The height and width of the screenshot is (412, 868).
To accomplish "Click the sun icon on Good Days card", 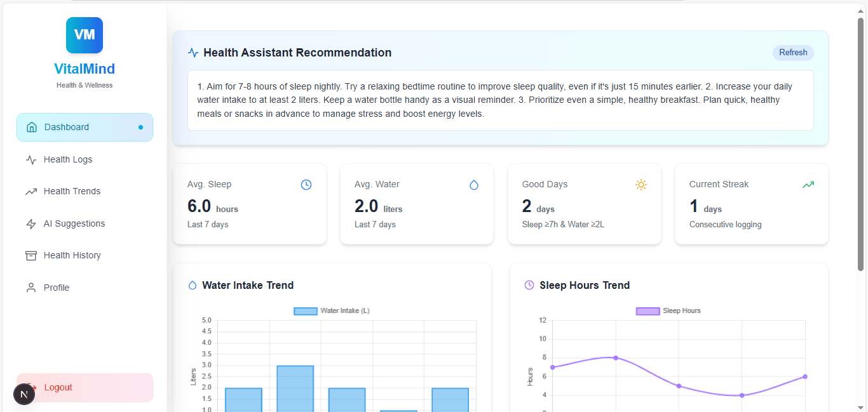I will pyautogui.click(x=641, y=185).
